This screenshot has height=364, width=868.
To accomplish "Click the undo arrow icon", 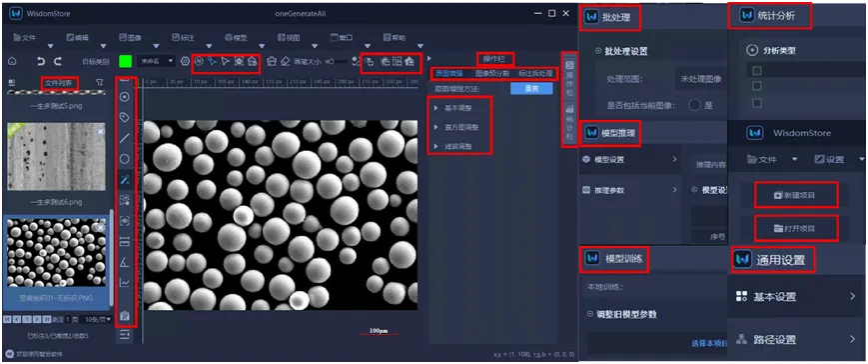I will (x=40, y=61).
